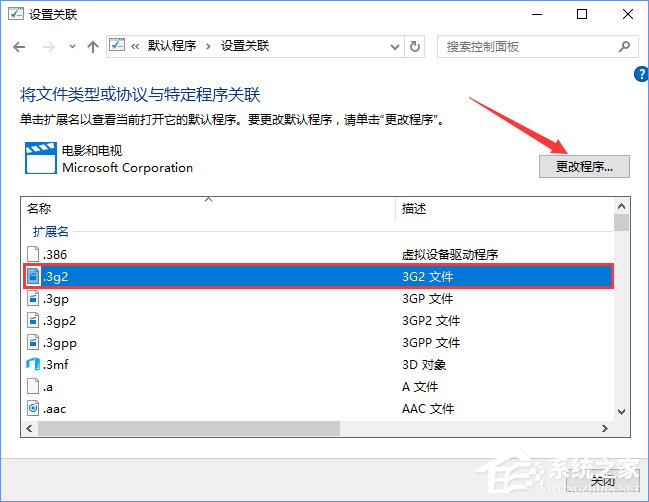
Task: Click the .3gp file icon
Action: (33, 298)
